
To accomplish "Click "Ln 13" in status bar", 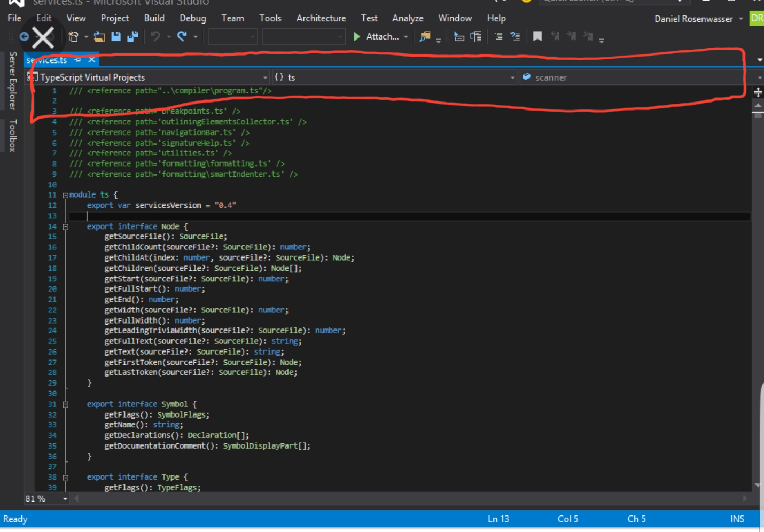I will pyautogui.click(x=498, y=519).
